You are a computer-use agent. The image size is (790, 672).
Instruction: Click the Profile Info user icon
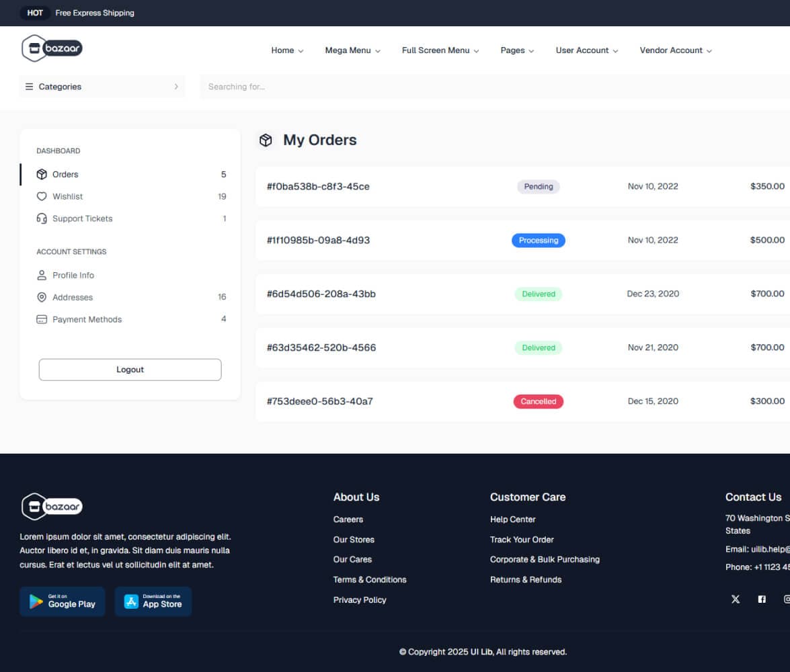41,275
